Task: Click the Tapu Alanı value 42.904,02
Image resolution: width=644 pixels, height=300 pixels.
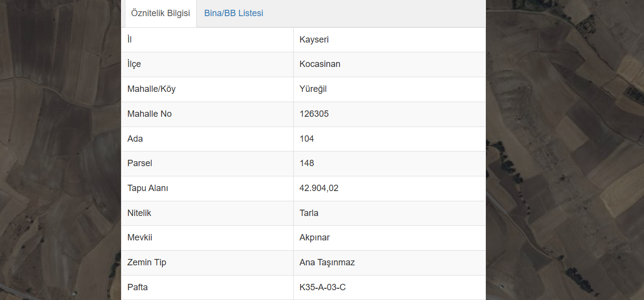Action: (319, 188)
